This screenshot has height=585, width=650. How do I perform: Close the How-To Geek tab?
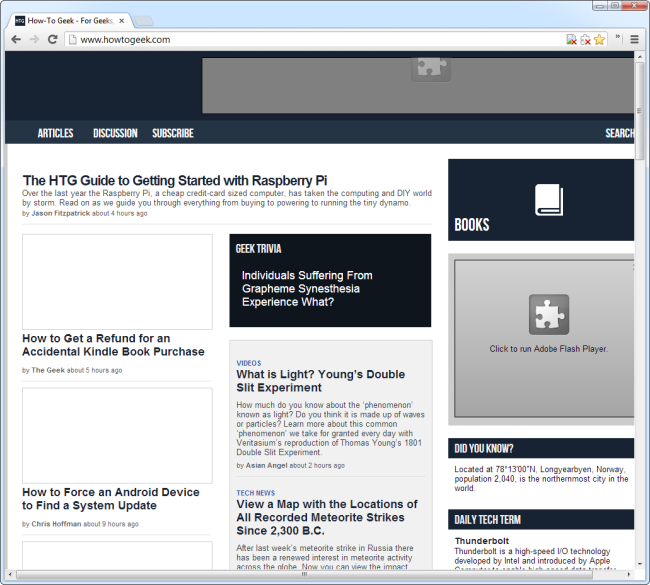click(121, 21)
